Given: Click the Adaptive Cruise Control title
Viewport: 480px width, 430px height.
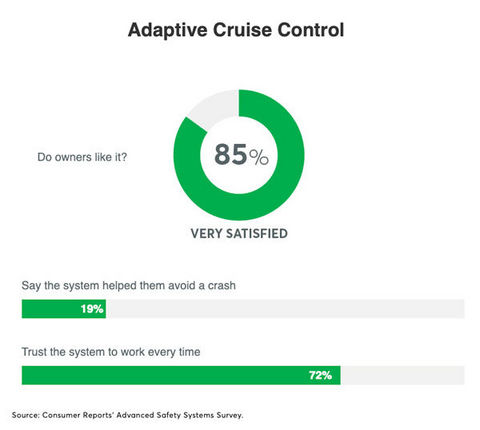Looking at the screenshot, I should pyautogui.click(x=236, y=30).
